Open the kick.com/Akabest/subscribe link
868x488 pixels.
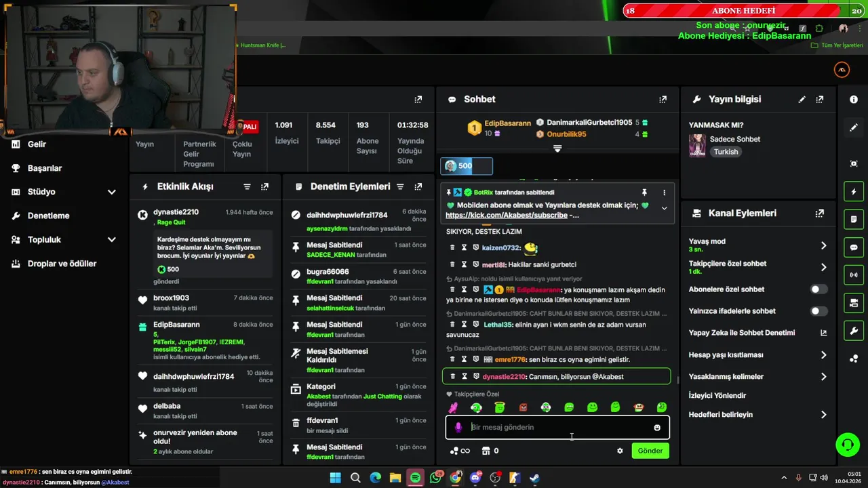(507, 216)
